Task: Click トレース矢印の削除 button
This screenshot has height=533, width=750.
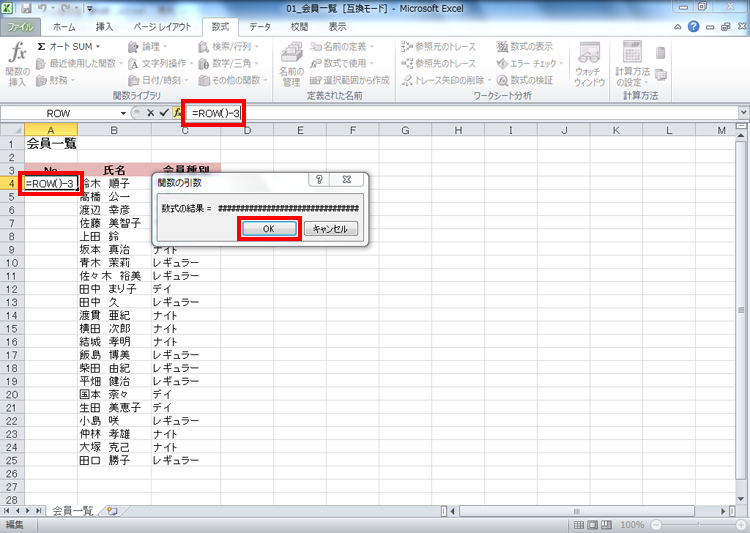Action: click(446, 80)
